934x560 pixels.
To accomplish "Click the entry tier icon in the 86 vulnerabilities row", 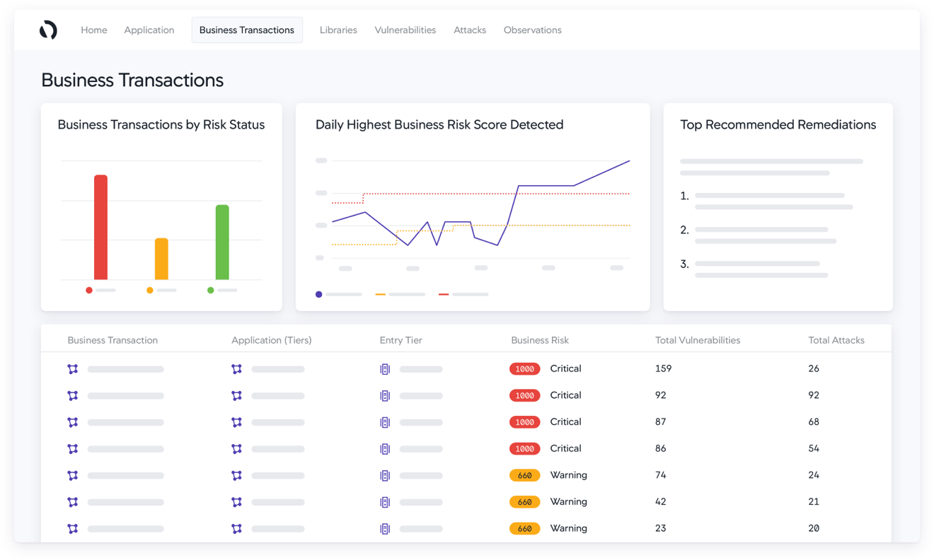I will [385, 449].
